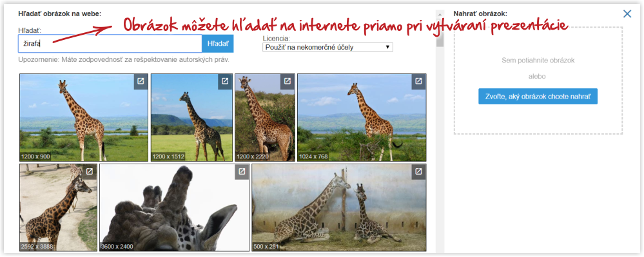Select the 1200 x 900 giraffe thumbnail
The height and width of the screenshot is (257, 644).
pyautogui.click(x=84, y=117)
